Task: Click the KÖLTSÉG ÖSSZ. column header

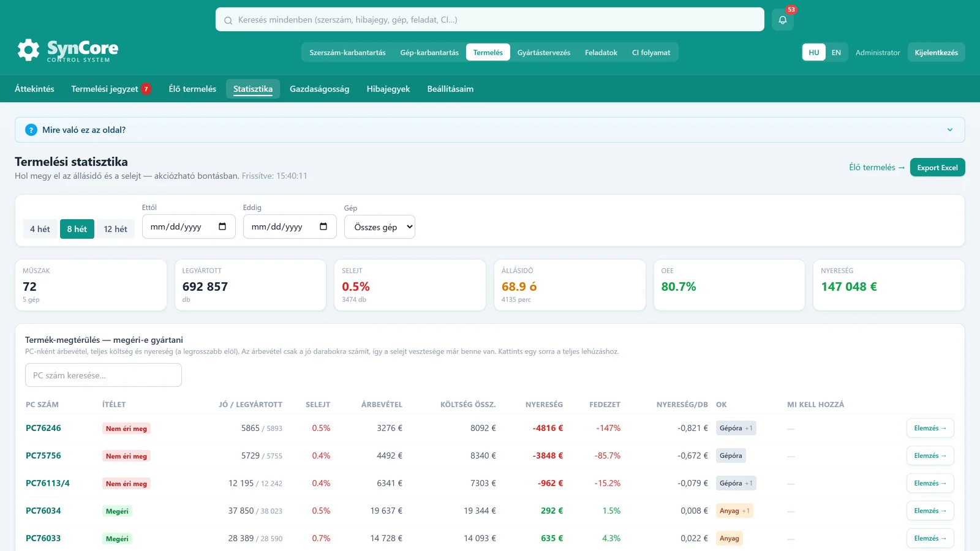Action: 468,405
